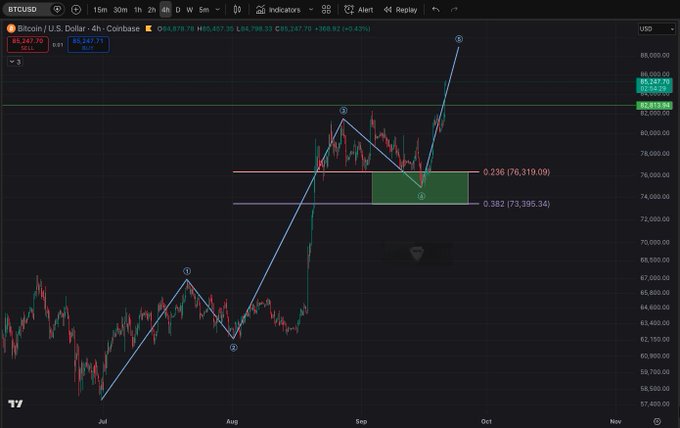The image size is (680, 428).
Task: Select Elliott wave label 4
Action: point(421,196)
